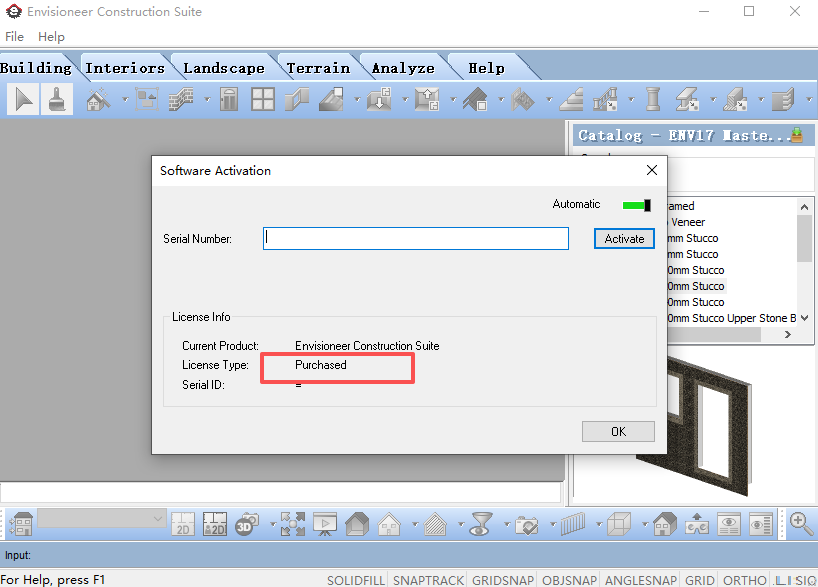Viewport: 818px width, 587px height.
Task: Choose the column tool icon
Action: [x=653, y=99]
